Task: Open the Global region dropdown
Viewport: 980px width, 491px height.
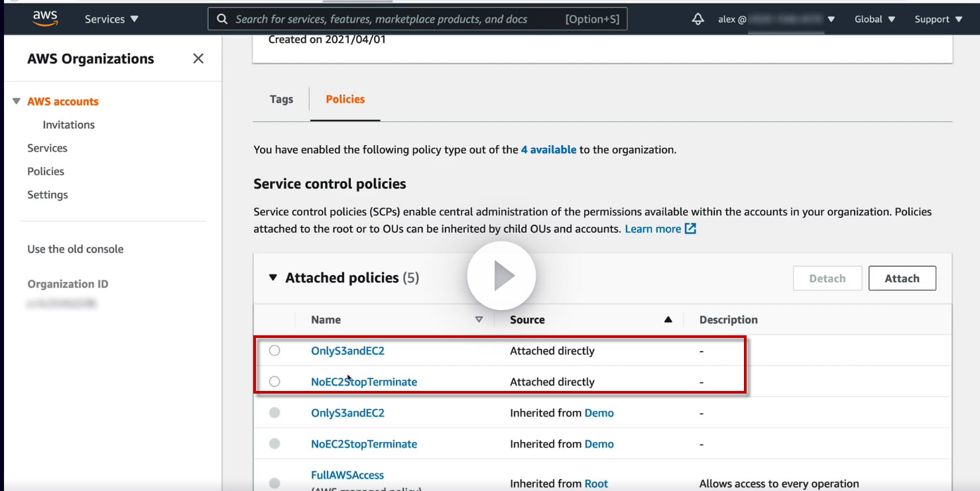Action: 875,19
